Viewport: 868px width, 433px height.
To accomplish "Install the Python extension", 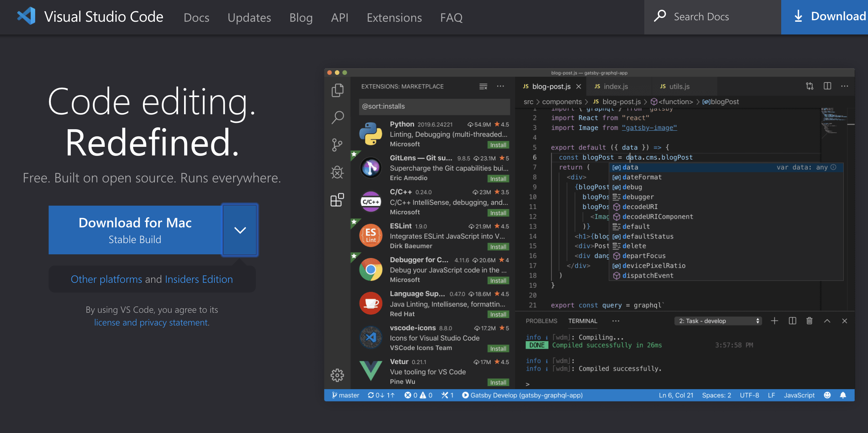I will coord(498,145).
